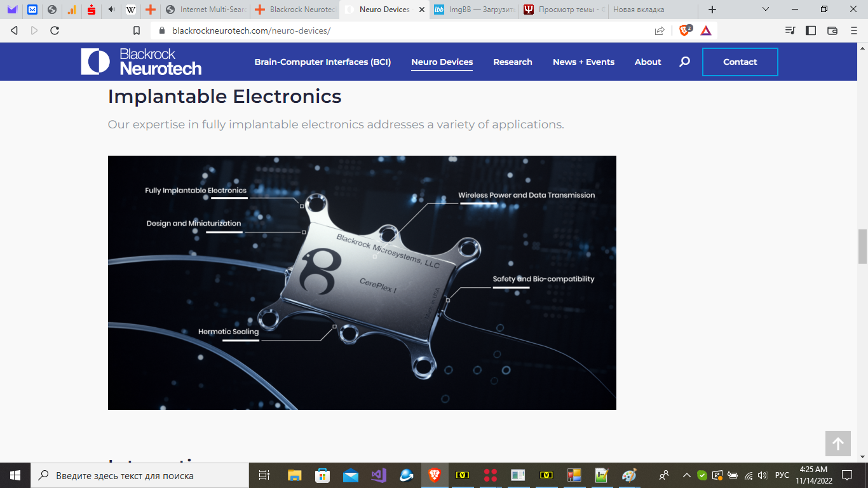Image resolution: width=868 pixels, height=488 pixels.
Task: Click the CerePlex implant device image
Action: click(x=362, y=283)
